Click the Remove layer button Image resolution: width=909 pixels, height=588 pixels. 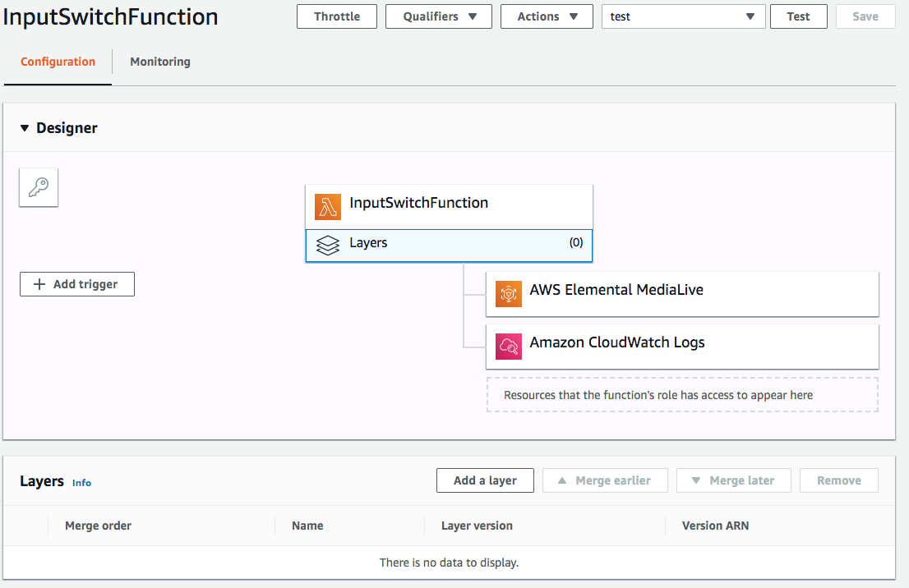839,480
